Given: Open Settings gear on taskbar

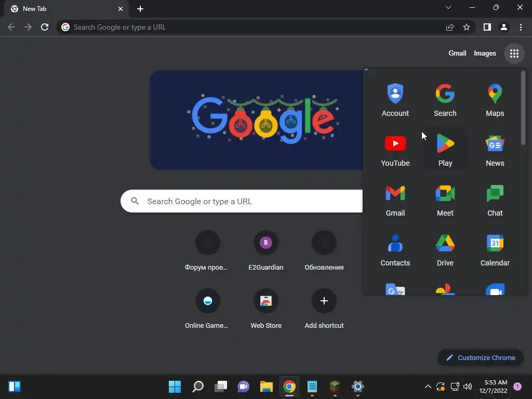Looking at the screenshot, I should [x=357, y=387].
